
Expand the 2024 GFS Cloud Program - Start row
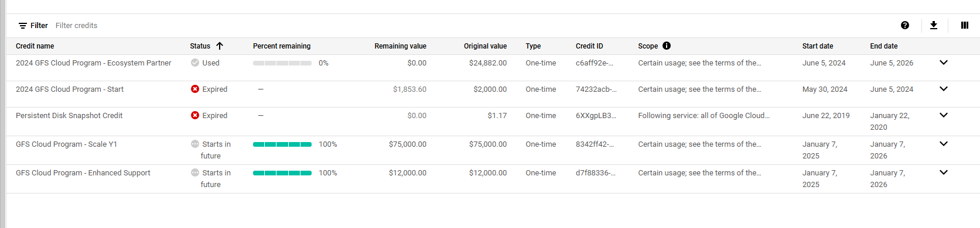[944, 89]
